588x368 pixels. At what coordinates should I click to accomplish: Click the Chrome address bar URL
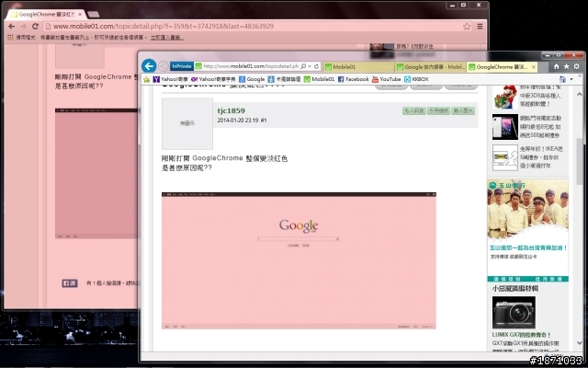[x=164, y=27]
